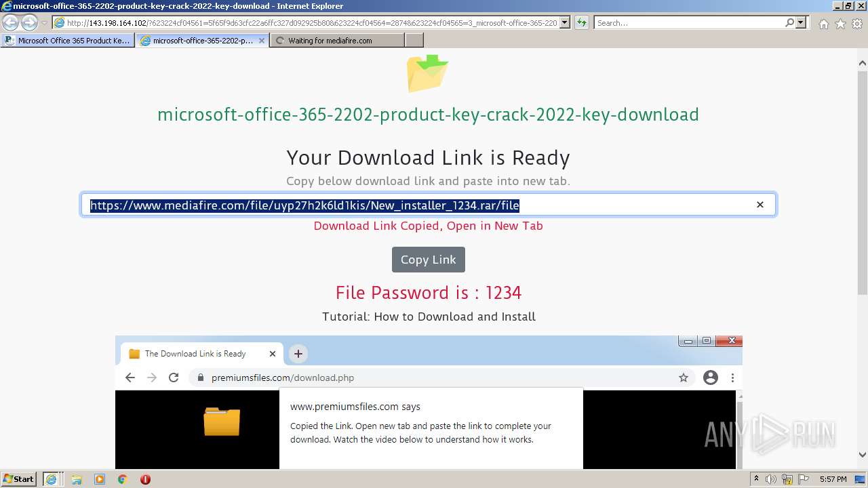Go forward with the IE forward arrow
Viewport: 868px width, 488px height.
coord(29,22)
